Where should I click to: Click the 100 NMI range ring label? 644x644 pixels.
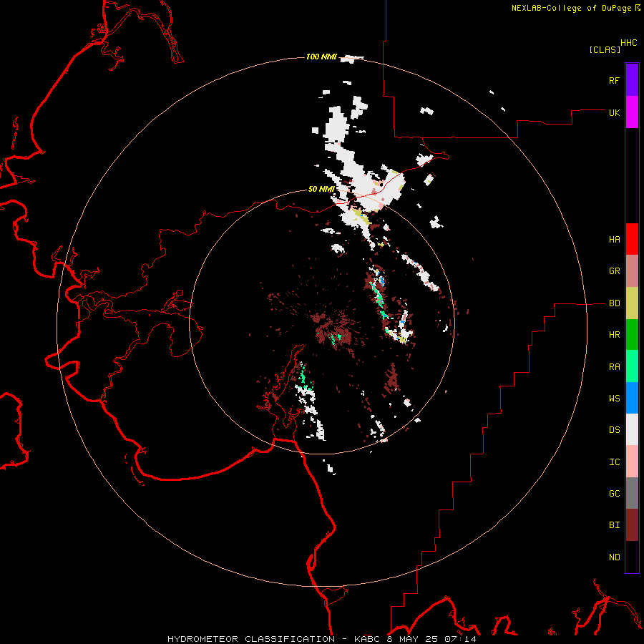(x=321, y=57)
